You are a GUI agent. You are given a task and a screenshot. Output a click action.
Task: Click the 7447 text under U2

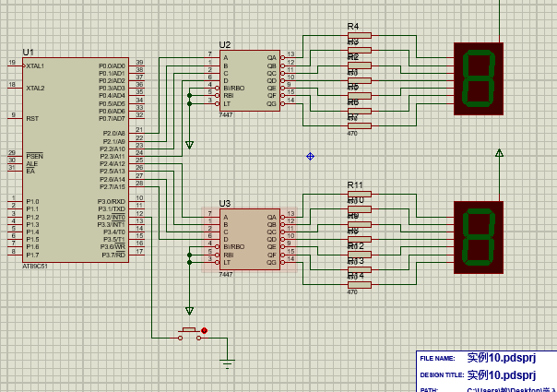(x=226, y=114)
